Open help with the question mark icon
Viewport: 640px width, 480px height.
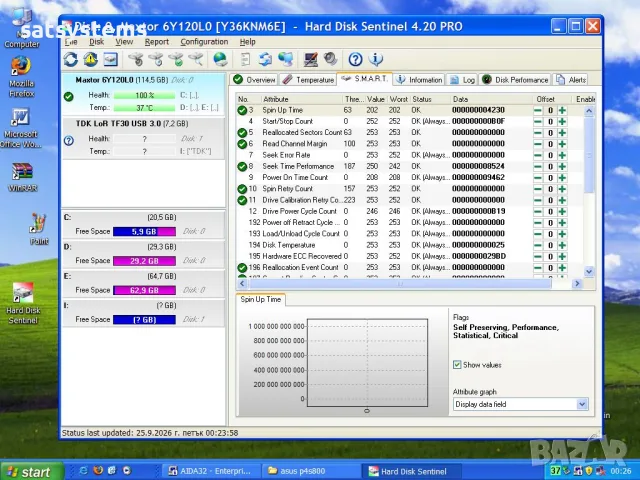pos(356,60)
